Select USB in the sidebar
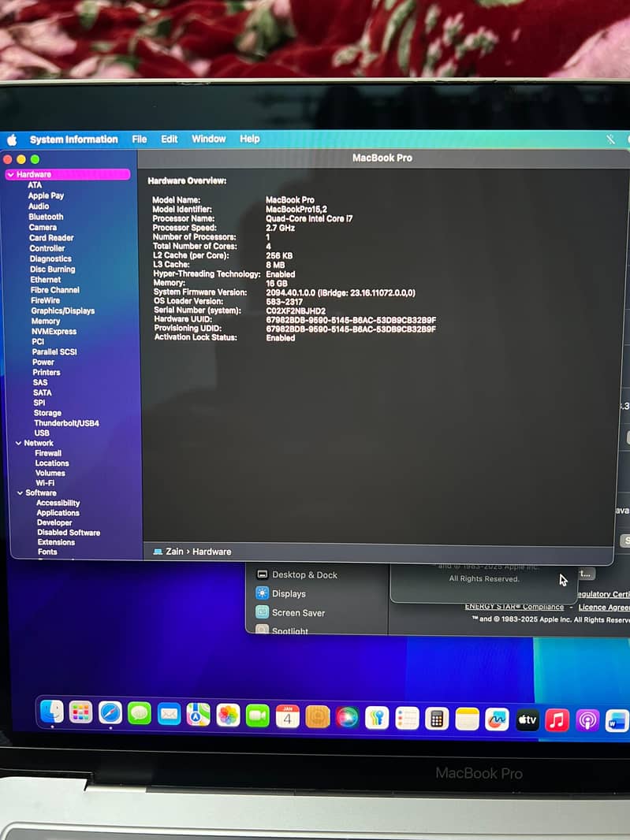This screenshot has width=630, height=840. [x=42, y=433]
